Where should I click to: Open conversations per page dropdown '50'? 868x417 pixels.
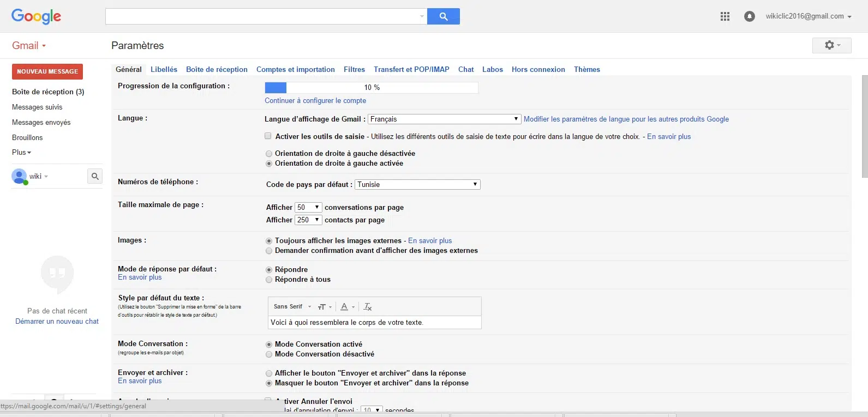tap(308, 207)
